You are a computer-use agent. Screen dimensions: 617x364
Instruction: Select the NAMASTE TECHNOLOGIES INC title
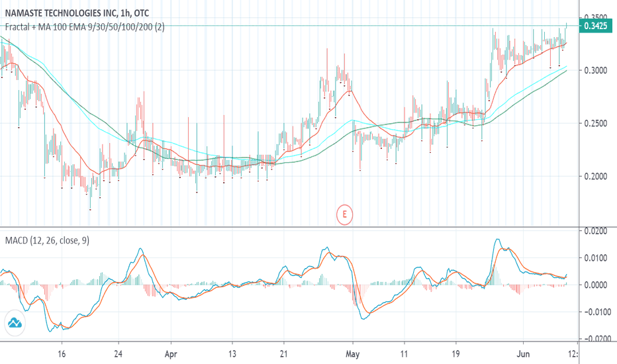pos(77,13)
